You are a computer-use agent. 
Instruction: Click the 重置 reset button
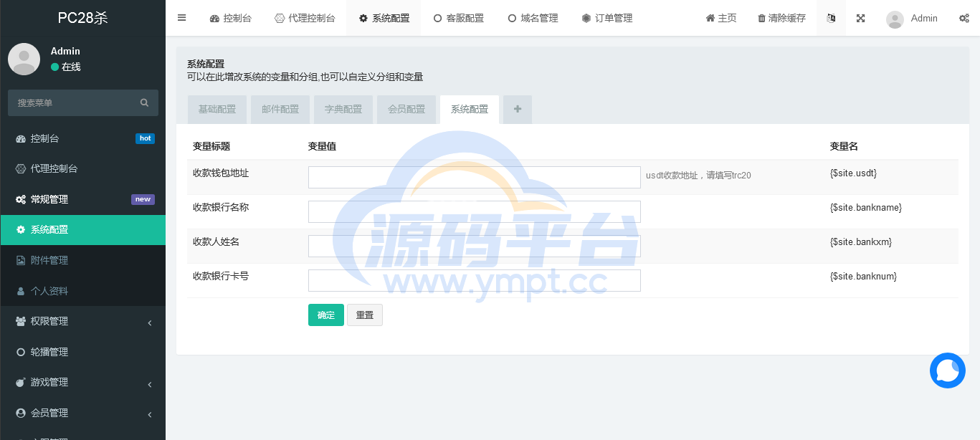pyautogui.click(x=365, y=315)
